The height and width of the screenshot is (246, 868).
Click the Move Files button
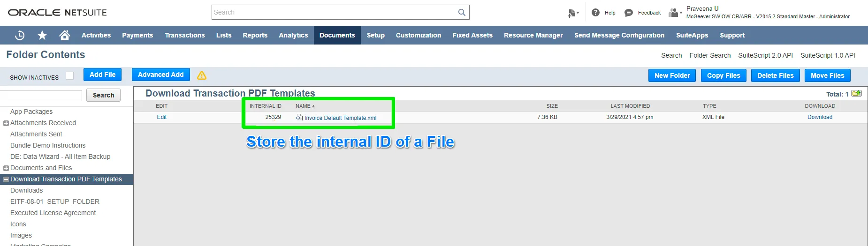tap(828, 75)
